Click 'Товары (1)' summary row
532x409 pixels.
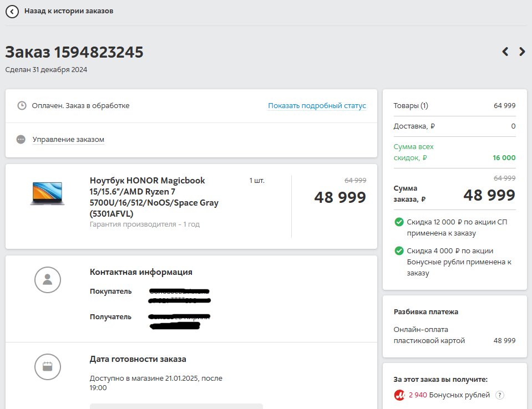454,106
